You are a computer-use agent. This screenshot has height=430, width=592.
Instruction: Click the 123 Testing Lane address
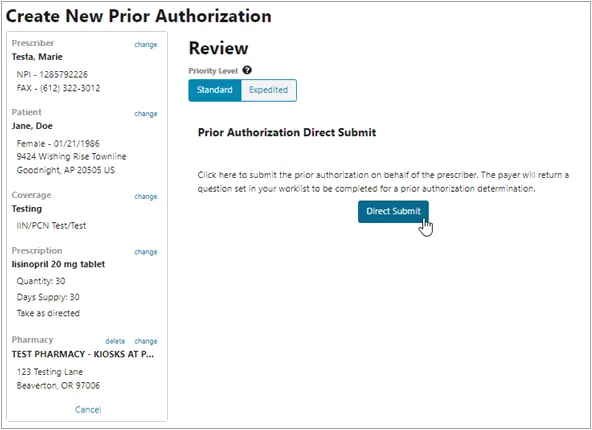pos(49,372)
